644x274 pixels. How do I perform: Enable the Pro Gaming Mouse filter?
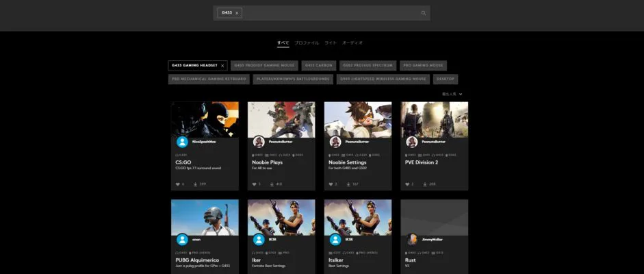(x=423, y=66)
